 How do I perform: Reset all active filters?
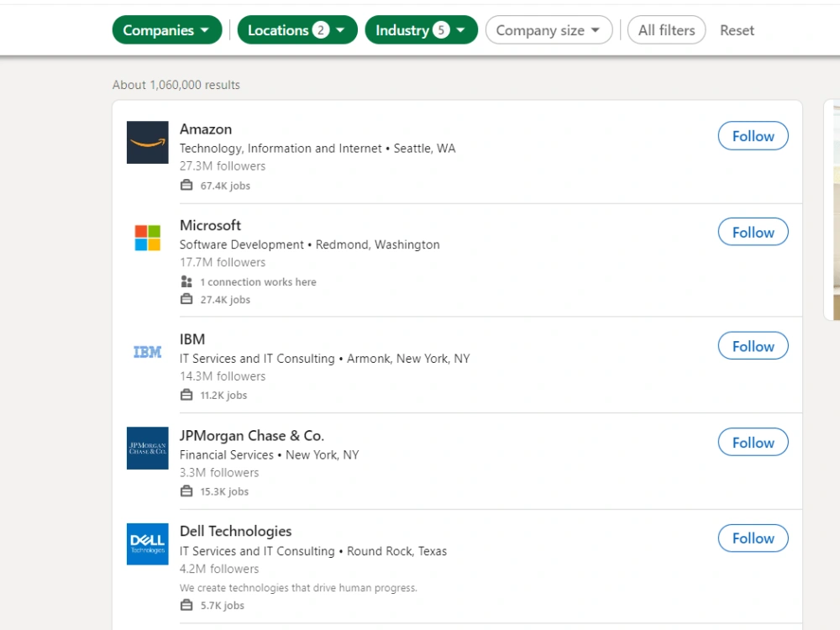tap(737, 29)
